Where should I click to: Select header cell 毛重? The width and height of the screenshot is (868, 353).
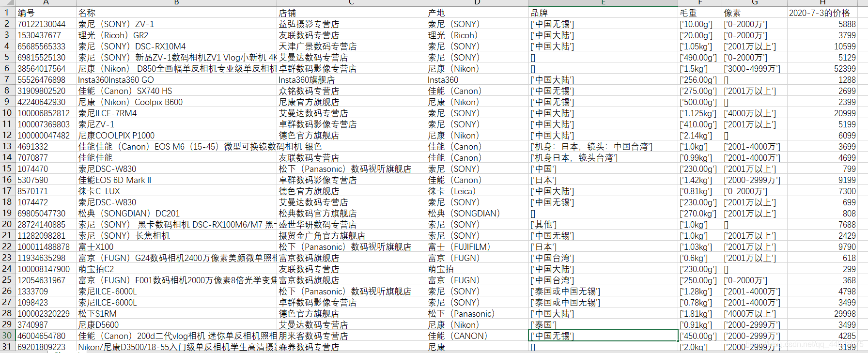click(x=700, y=13)
